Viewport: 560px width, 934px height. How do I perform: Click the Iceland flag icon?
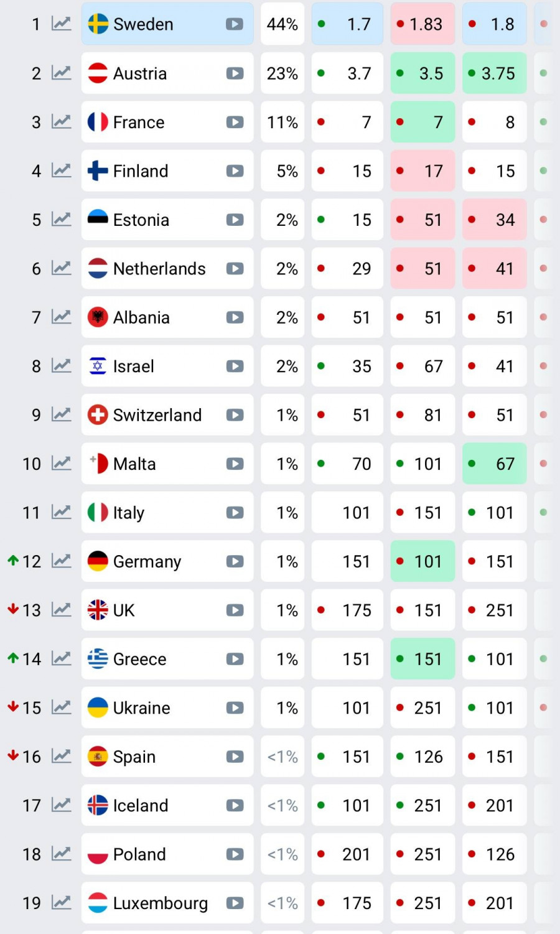(98, 805)
